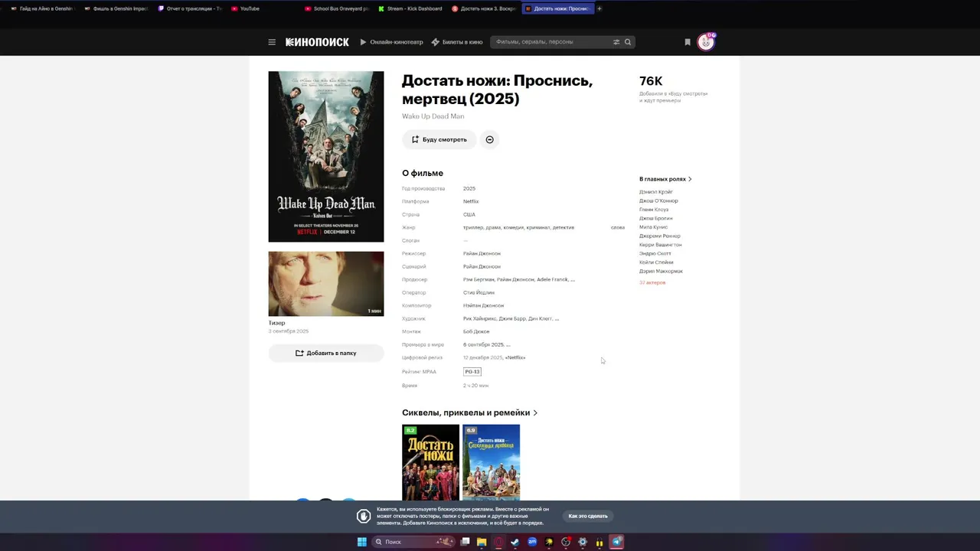Open the Wake Up Dead Man poster
Image resolution: width=980 pixels, height=551 pixels.
tap(326, 157)
